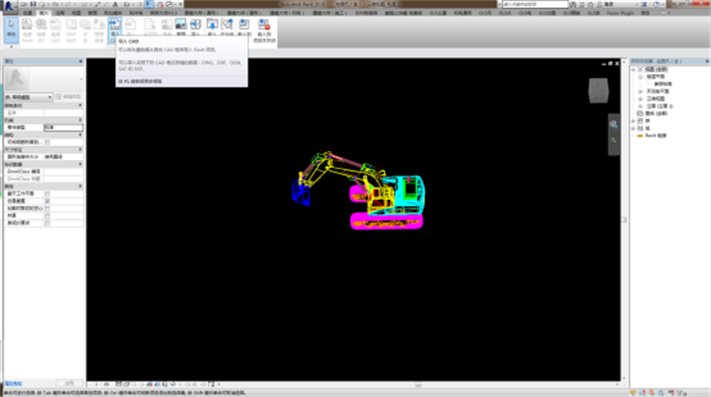The width and height of the screenshot is (711, 397).
Task: Click the text A icon in quick access toolbar
Action: coord(115,4)
